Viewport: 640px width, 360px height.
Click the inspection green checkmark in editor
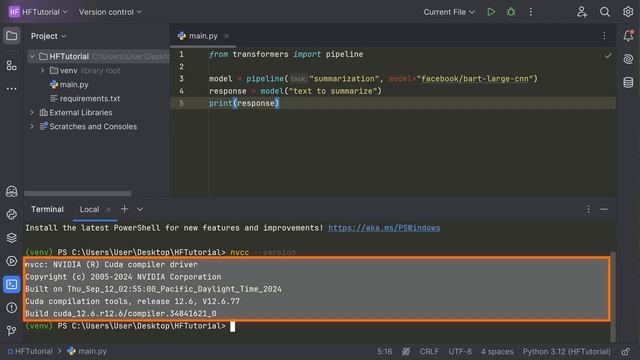click(x=608, y=56)
